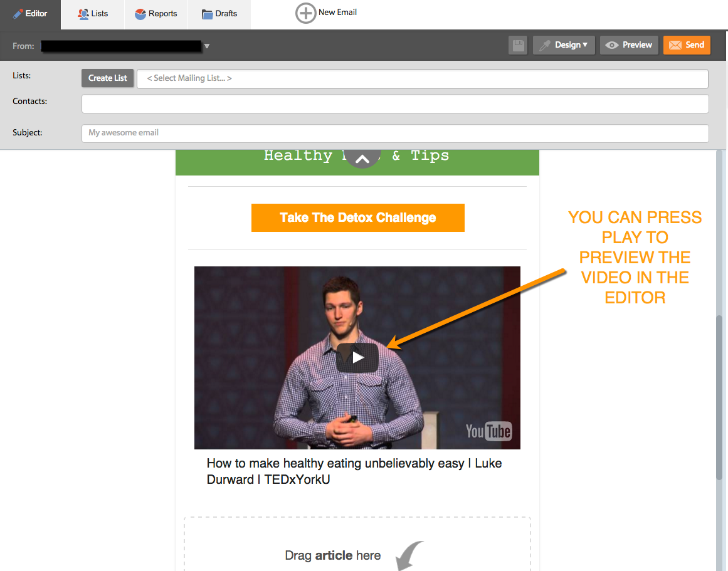
Task: Click the Create List button
Action: click(x=107, y=78)
